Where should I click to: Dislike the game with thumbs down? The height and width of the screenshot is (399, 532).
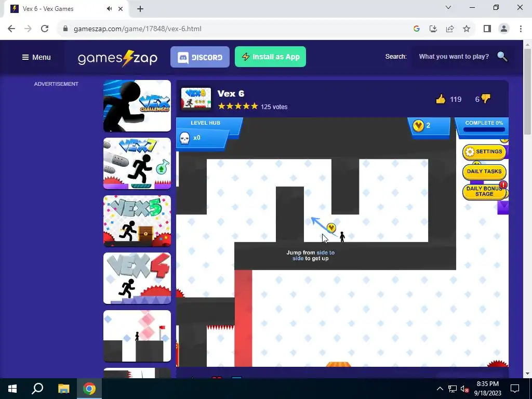coord(486,99)
